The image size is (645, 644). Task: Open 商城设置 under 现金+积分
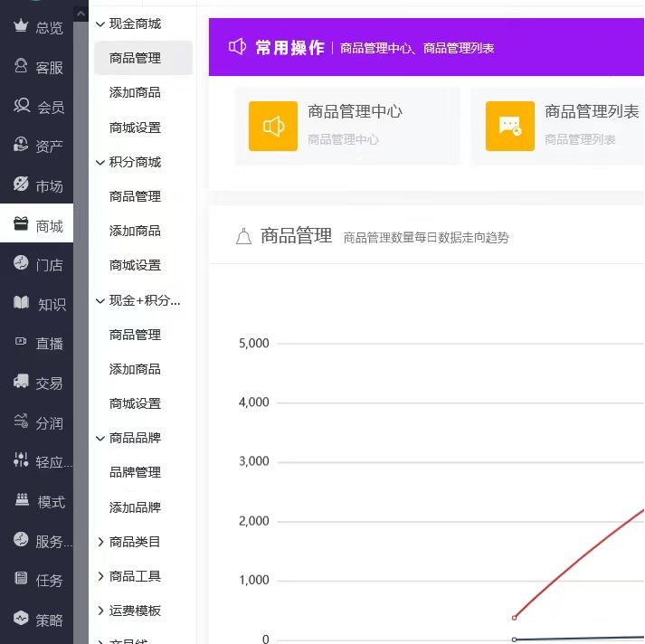pyautogui.click(x=135, y=403)
